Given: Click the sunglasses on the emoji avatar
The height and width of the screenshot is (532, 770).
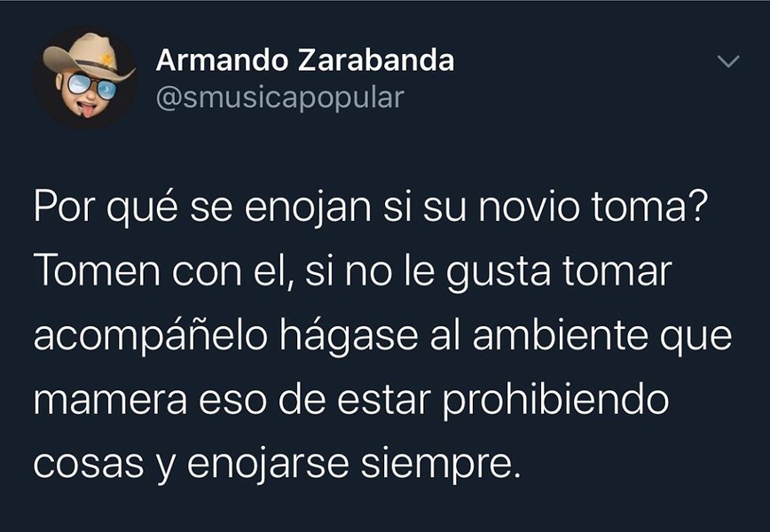Looking at the screenshot, I should (92, 85).
